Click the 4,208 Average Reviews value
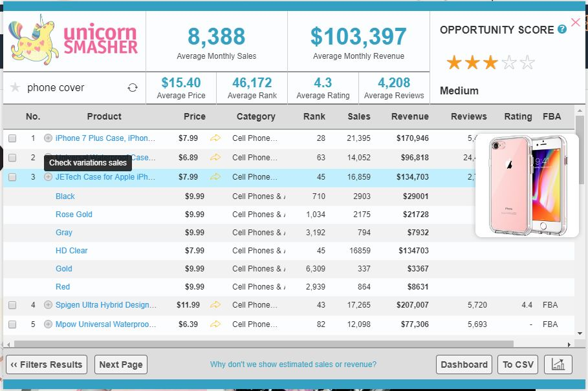The height and width of the screenshot is (391, 588). [x=394, y=82]
